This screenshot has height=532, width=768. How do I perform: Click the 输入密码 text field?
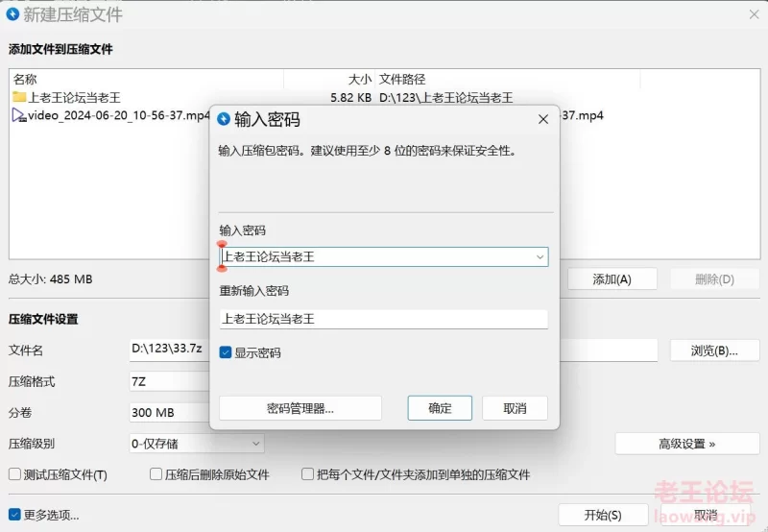click(x=384, y=256)
